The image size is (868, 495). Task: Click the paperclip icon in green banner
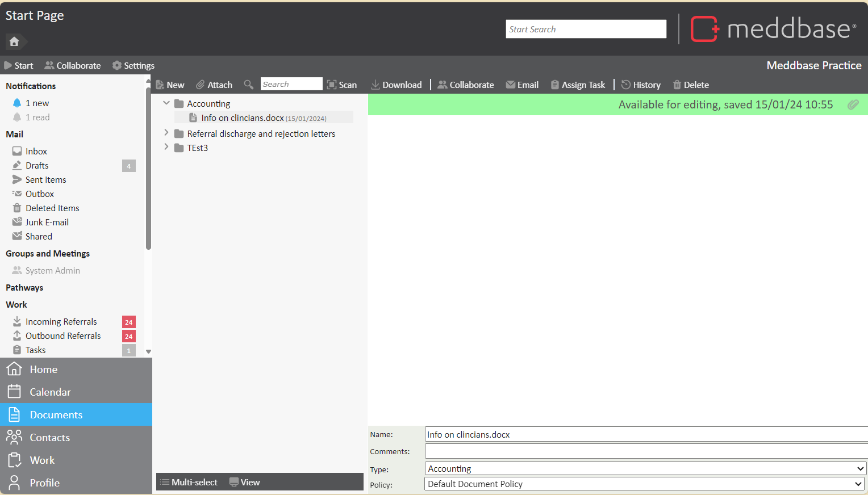pyautogui.click(x=853, y=104)
